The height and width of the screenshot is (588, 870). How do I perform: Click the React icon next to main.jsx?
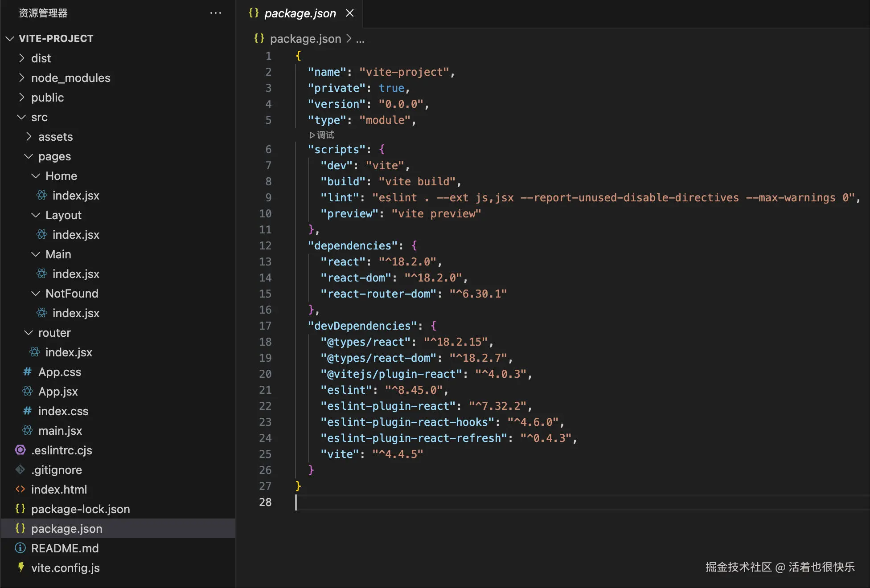point(28,430)
